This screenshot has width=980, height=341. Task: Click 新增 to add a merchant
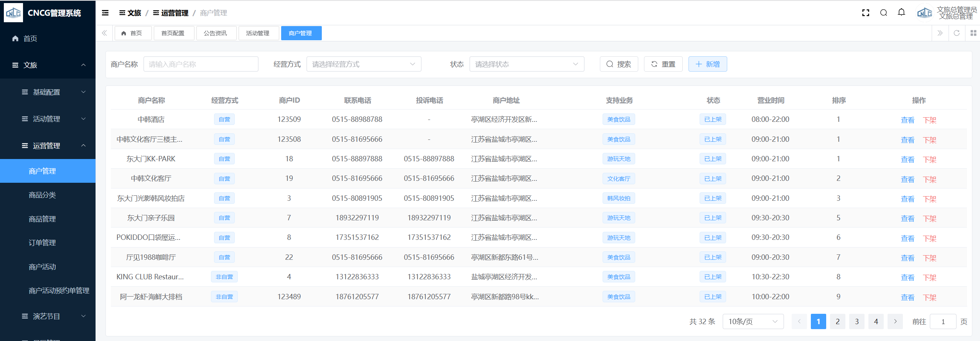pos(707,64)
